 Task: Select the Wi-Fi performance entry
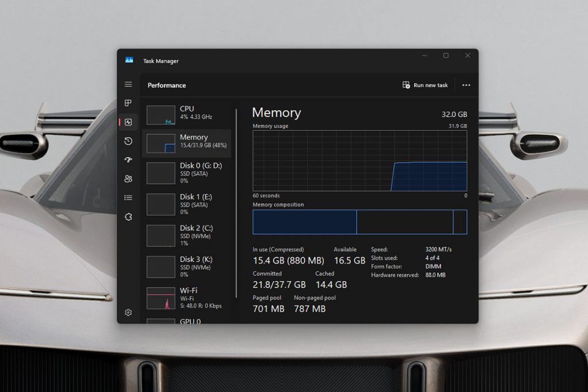coord(187,298)
